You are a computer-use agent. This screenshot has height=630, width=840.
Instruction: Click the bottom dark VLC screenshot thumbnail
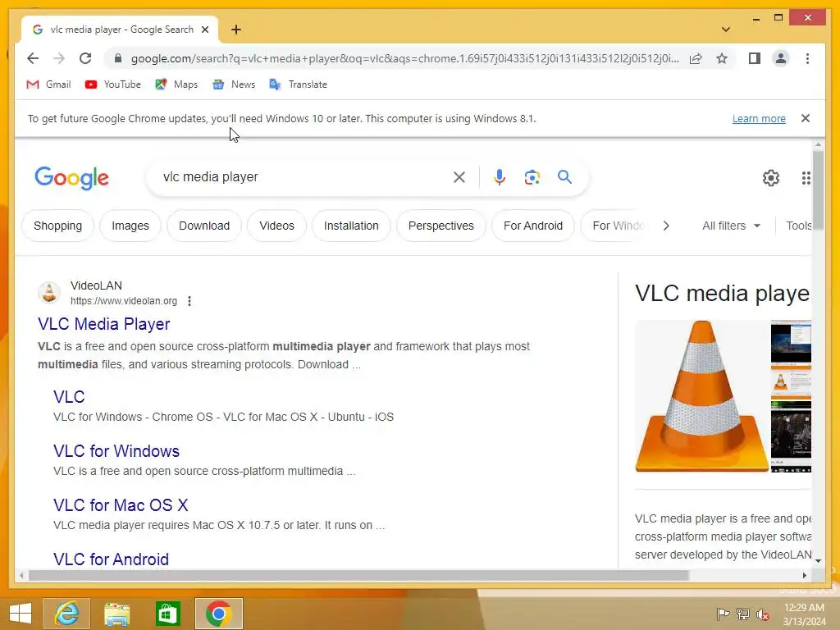click(791, 437)
